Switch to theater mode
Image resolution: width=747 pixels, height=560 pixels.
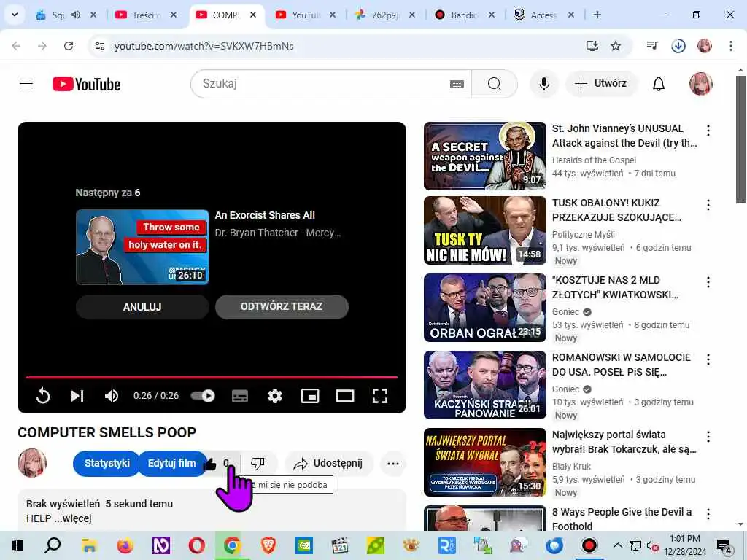tap(344, 396)
